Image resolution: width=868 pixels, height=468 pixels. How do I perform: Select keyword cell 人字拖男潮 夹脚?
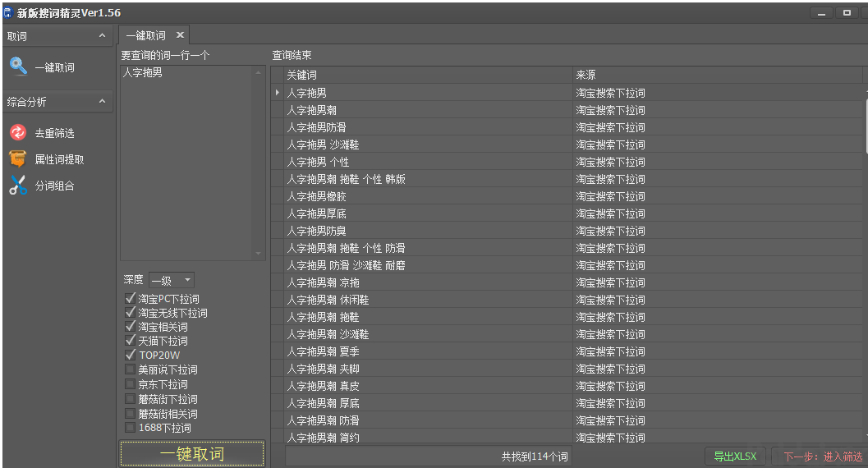tap(429, 369)
